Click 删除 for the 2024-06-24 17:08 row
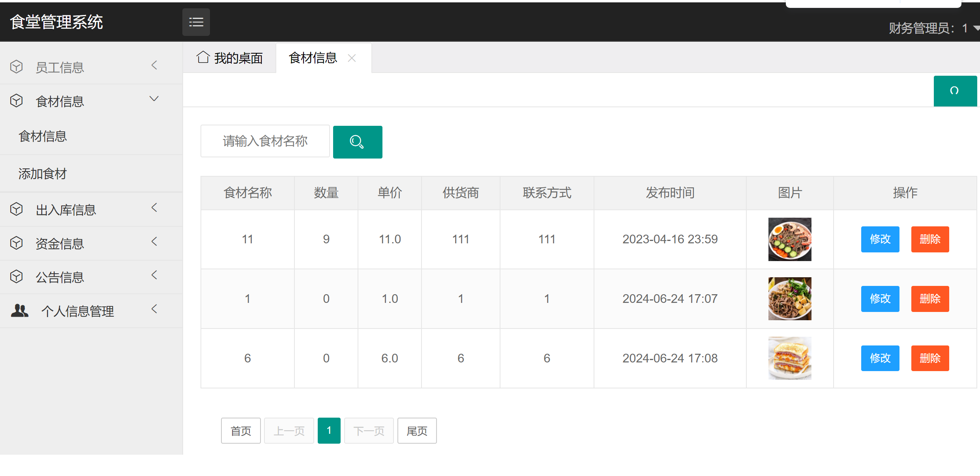Screen dimensions: 980x476 [x=929, y=358]
